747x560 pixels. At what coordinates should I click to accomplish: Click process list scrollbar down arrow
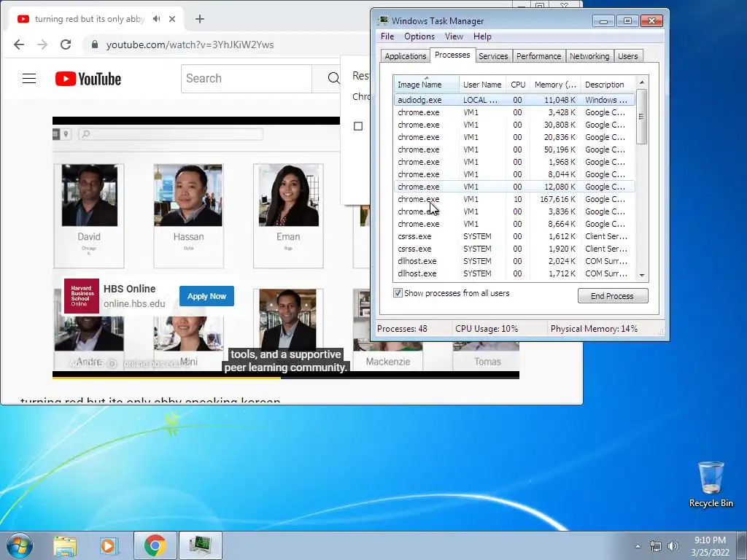[642, 275]
